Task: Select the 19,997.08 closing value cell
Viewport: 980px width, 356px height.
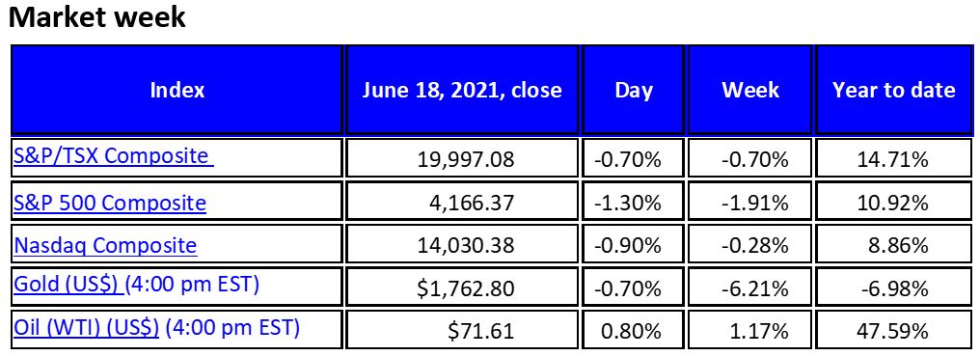Action: (462, 158)
